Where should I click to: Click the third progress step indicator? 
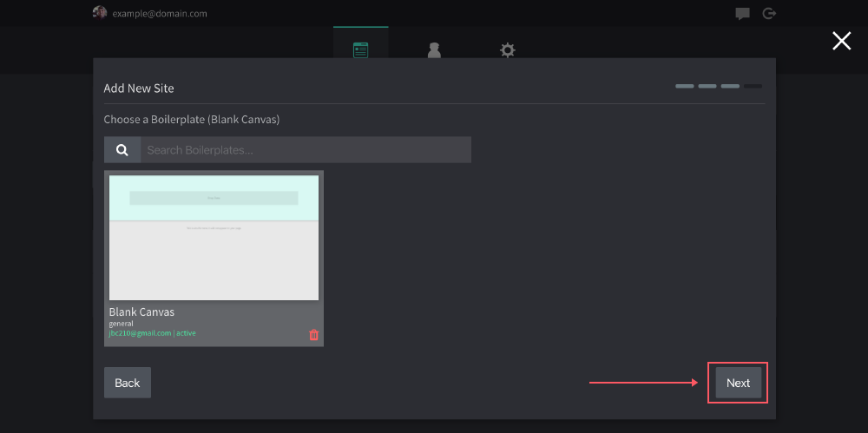pyautogui.click(x=730, y=87)
